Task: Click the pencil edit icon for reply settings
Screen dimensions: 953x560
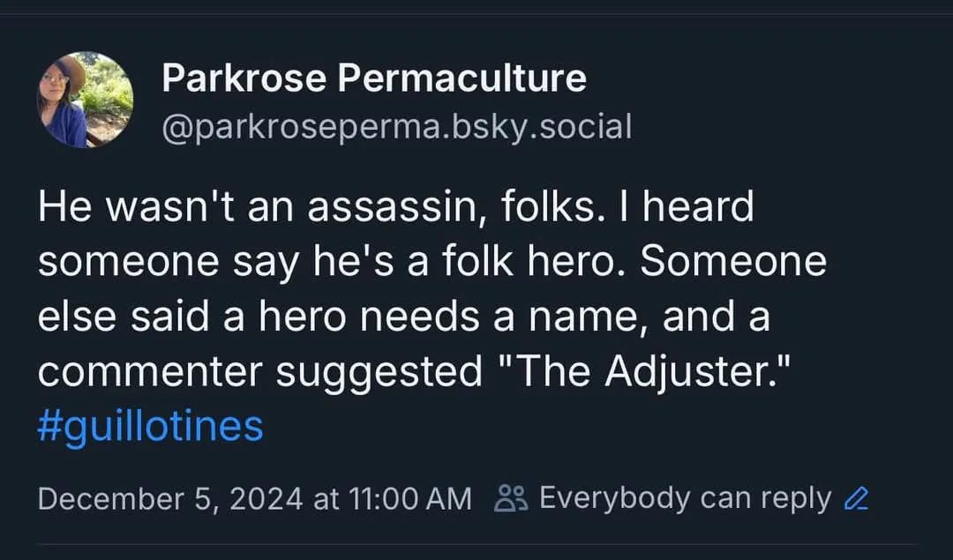Action: 856,498
